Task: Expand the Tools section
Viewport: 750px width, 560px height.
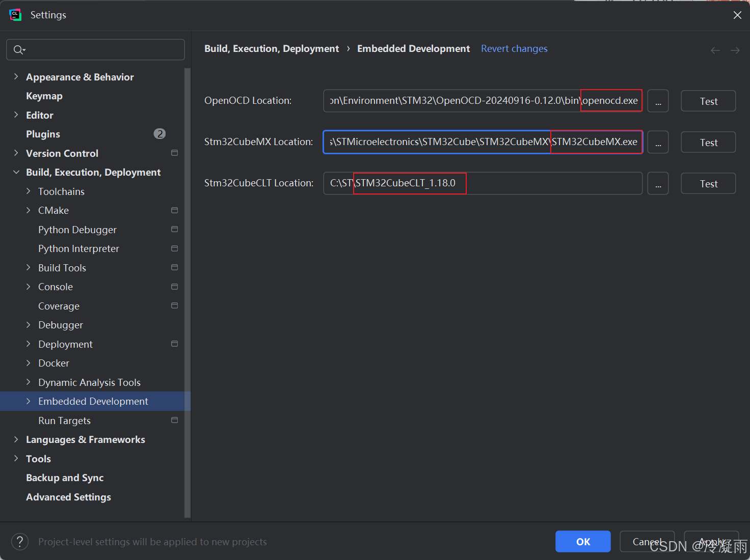Action: tap(16, 458)
